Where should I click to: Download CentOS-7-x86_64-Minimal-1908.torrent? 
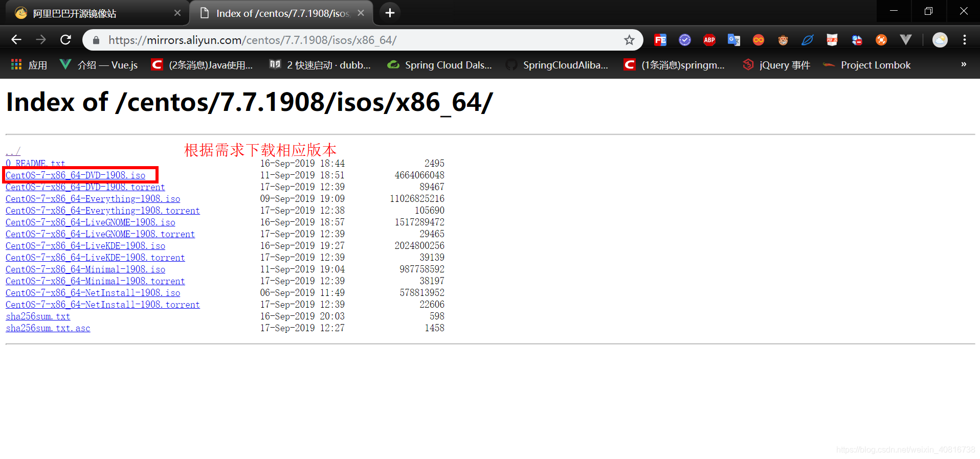click(95, 281)
